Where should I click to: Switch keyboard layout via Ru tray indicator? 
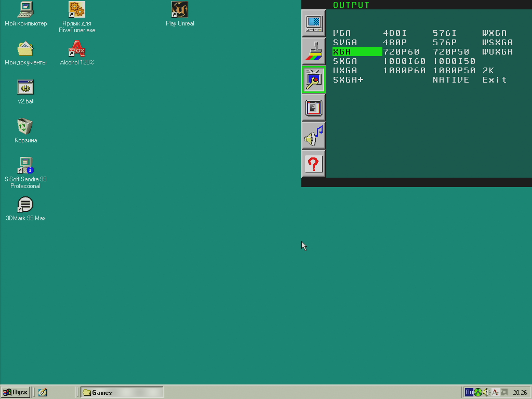tap(469, 392)
